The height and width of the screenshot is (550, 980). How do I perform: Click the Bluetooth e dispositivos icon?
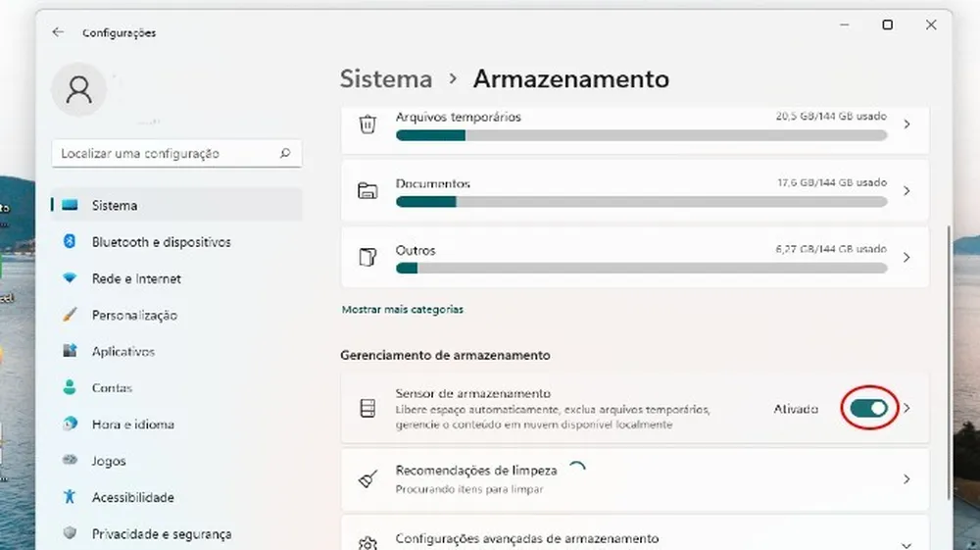pos(70,242)
